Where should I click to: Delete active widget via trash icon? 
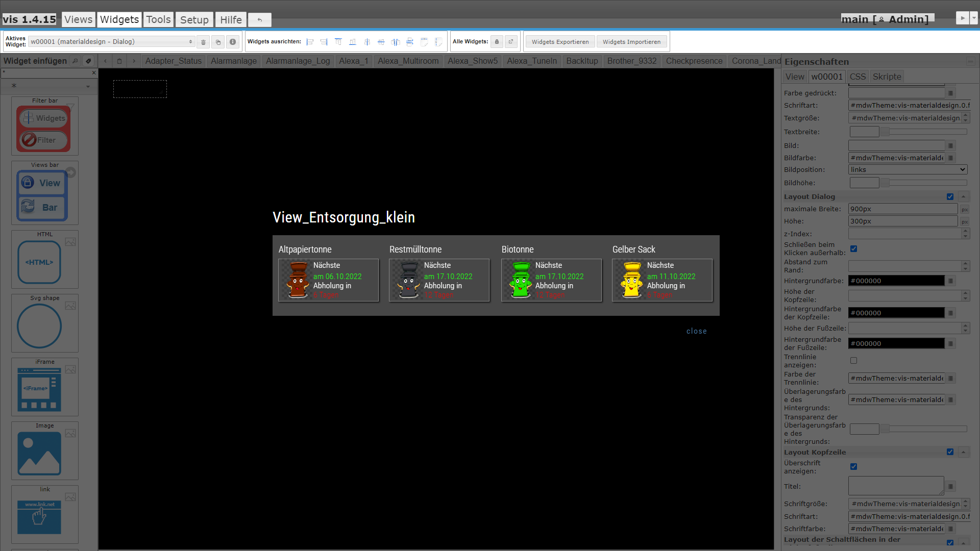pos(203,42)
